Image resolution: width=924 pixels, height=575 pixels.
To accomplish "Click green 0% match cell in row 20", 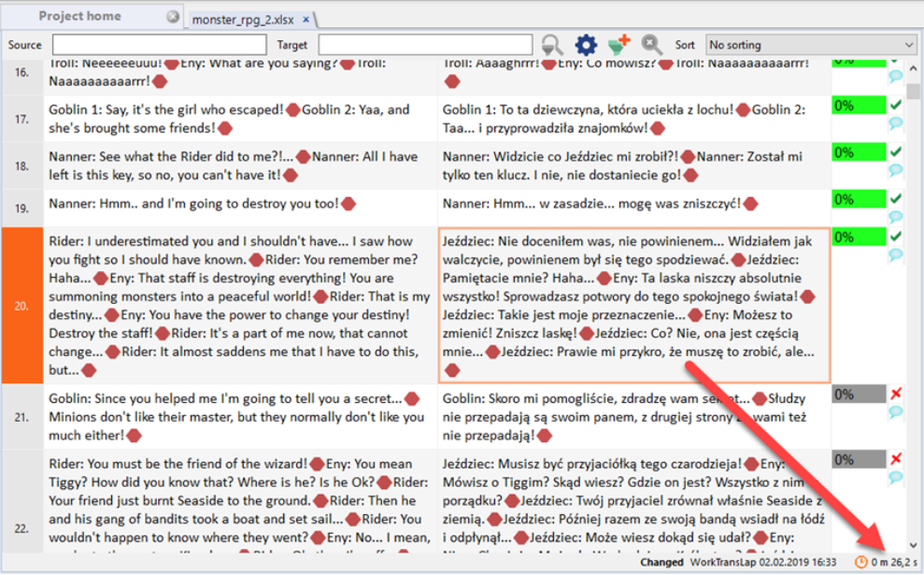I will 859,237.
